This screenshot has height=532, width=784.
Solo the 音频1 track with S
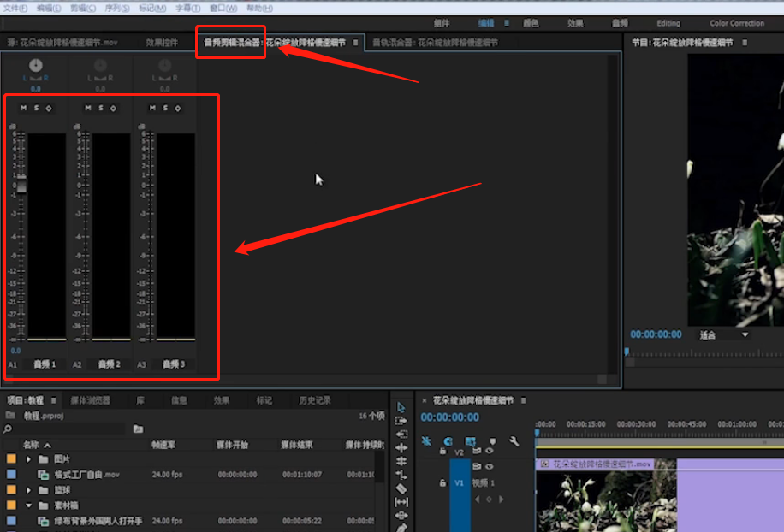36,108
